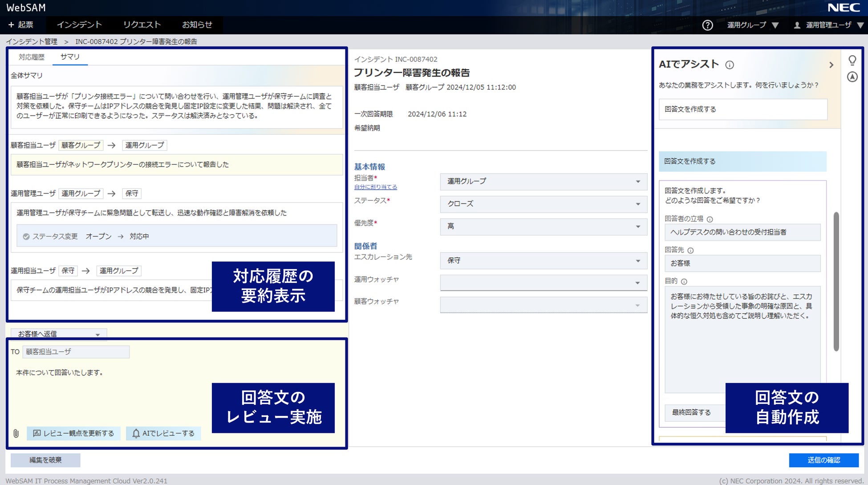Click the circled A icon in right sidebar
Image resolution: width=868 pixels, height=485 pixels.
click(x=852, y=77)
